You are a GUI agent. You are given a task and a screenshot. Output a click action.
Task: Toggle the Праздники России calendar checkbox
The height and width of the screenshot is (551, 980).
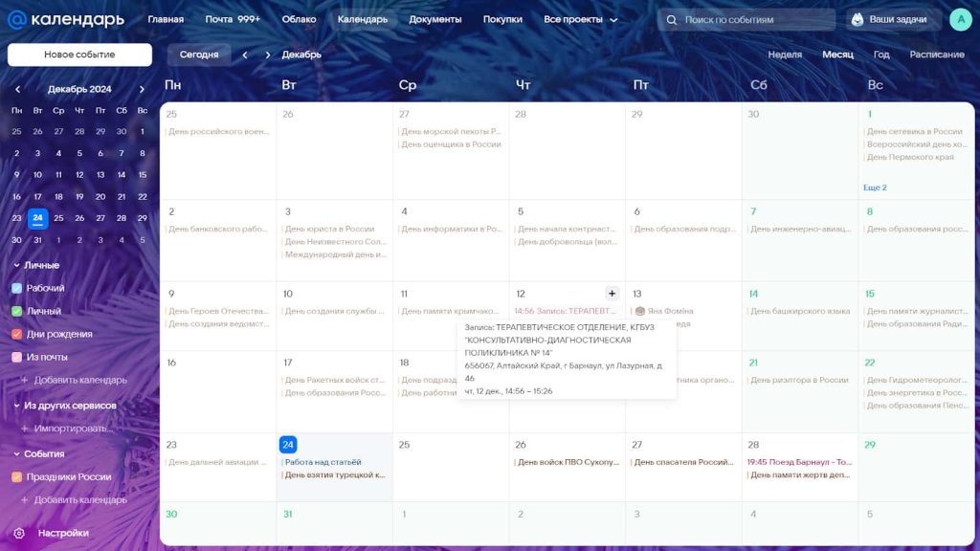tap(17, 477)
